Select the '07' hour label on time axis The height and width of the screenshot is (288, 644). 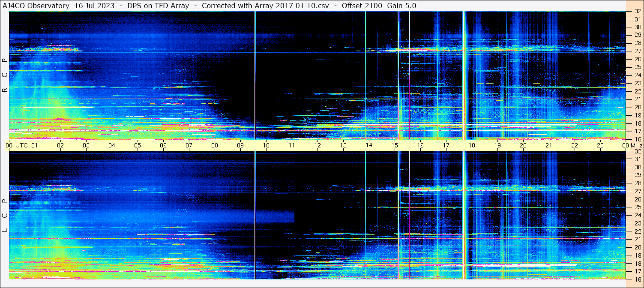[x=189, y=145]
